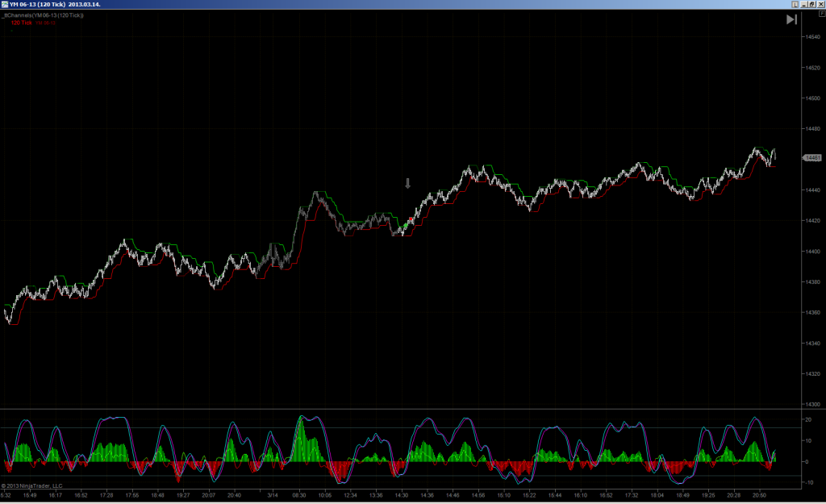The width and height of the screenshot is (826, 504).
Task: Click the oscillator scale value 20
Action: tap(808, 420)
